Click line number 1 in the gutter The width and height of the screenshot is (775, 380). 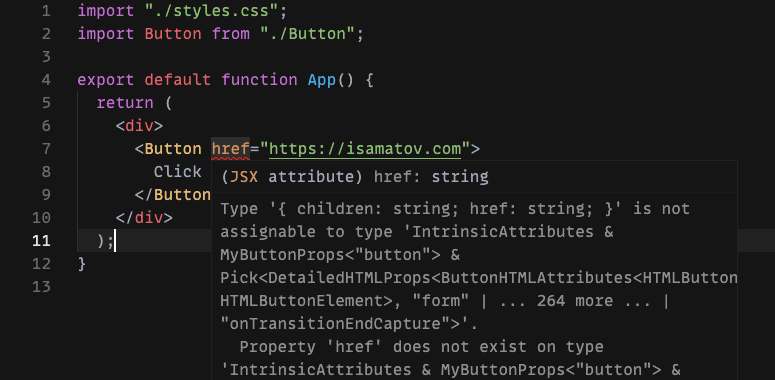click(46, 11)
